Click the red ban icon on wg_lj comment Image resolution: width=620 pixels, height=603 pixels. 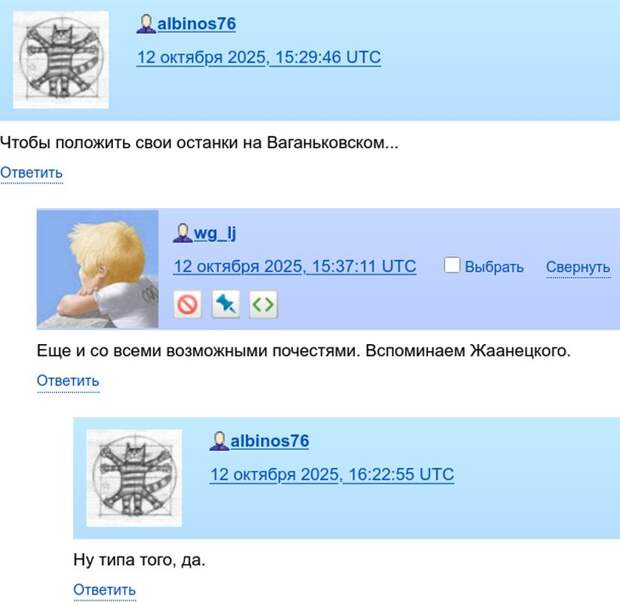[187, 304]
